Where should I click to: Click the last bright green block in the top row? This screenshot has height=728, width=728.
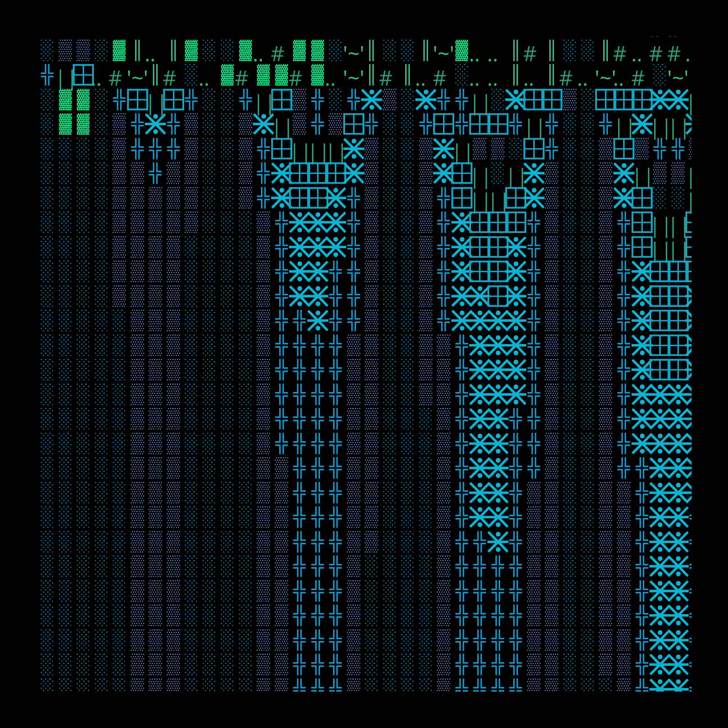pos(462,50)
